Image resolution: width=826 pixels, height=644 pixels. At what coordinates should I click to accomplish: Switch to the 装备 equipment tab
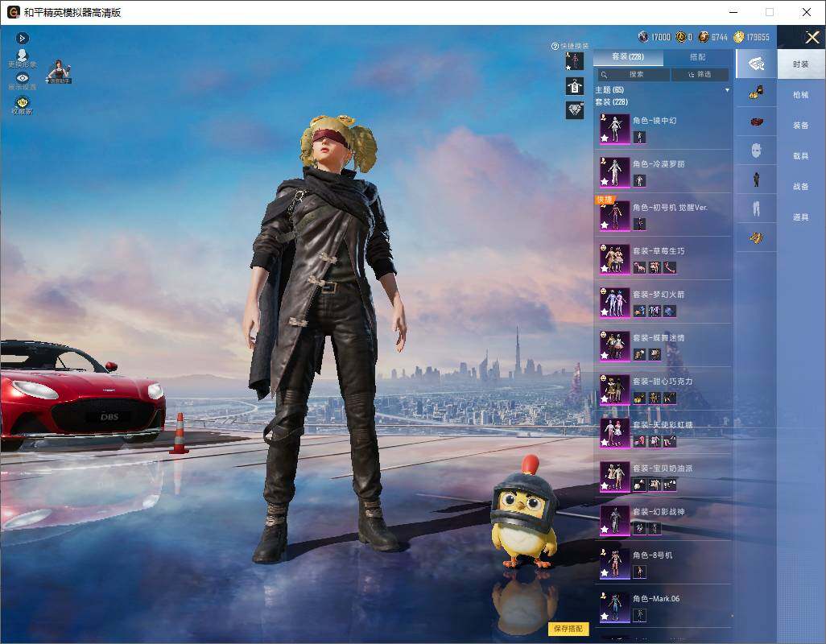point(801,126)
